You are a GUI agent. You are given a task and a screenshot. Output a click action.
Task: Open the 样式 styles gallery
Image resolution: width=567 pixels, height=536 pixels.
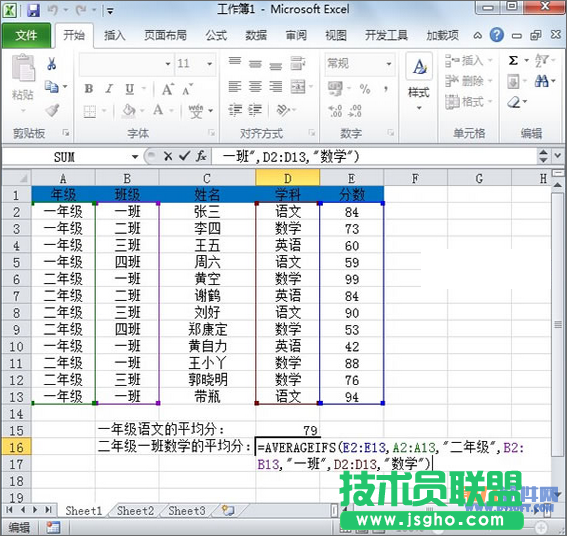[419, 82]
